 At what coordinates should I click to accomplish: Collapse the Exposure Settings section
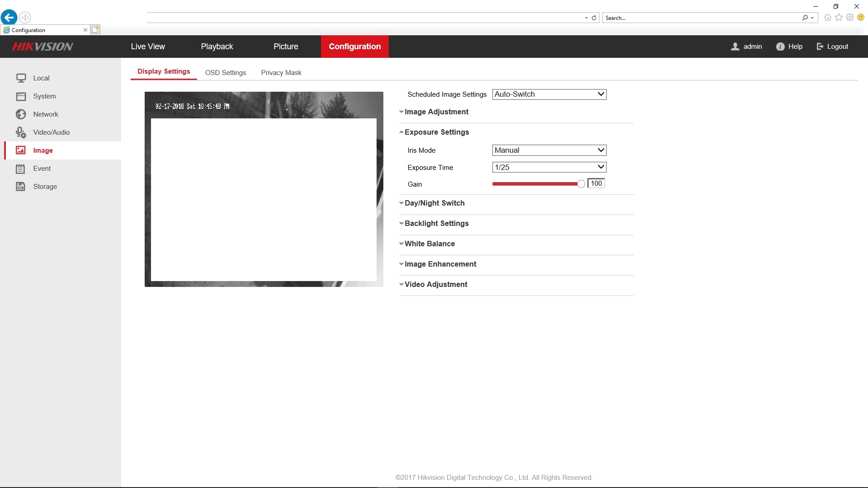pos(436,132)
